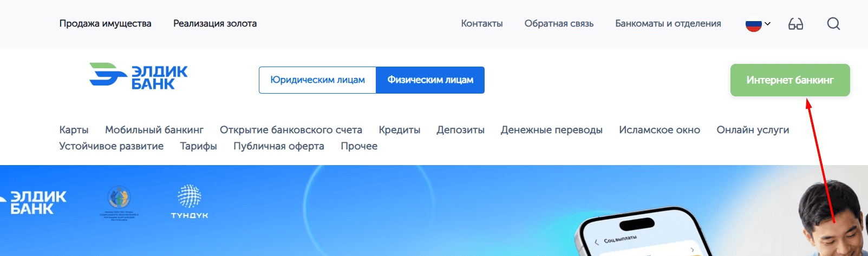868x256 pixels.
Task: Click the Russian flag language icon
Action: tap(753, 24)
